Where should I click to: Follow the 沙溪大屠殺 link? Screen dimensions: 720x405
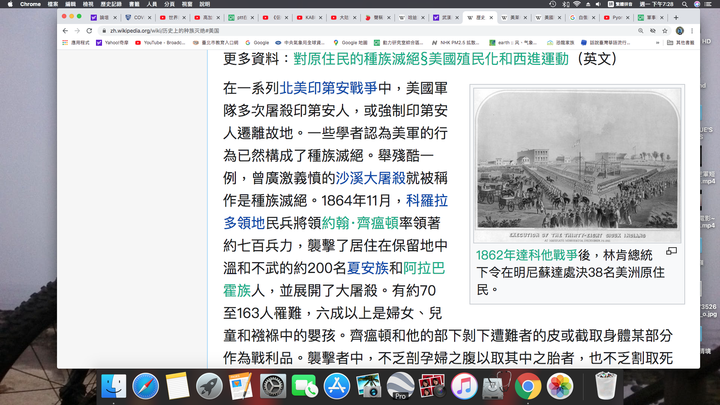click(371, 178)
